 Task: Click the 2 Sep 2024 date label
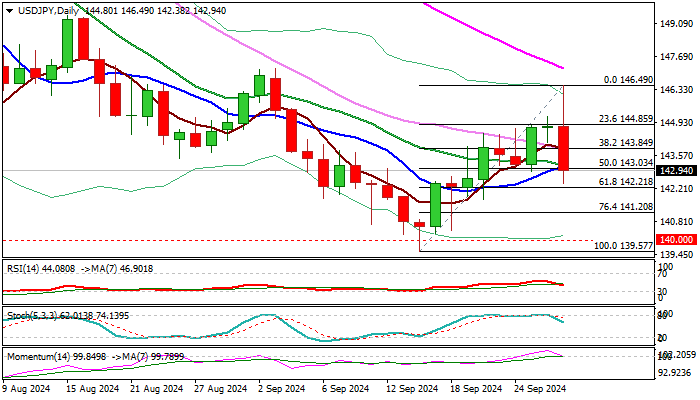(282, 389)
